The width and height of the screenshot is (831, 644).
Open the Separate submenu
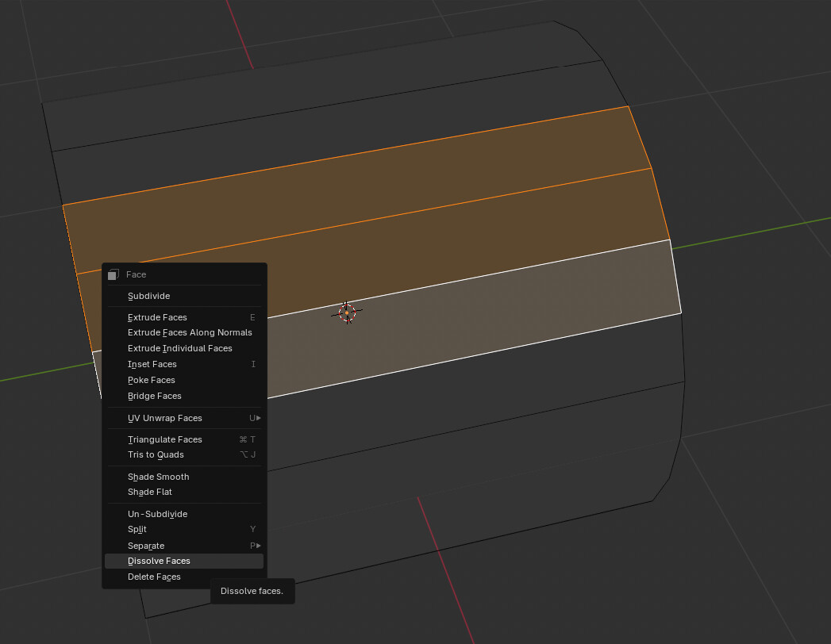click(x=184, y=546)
